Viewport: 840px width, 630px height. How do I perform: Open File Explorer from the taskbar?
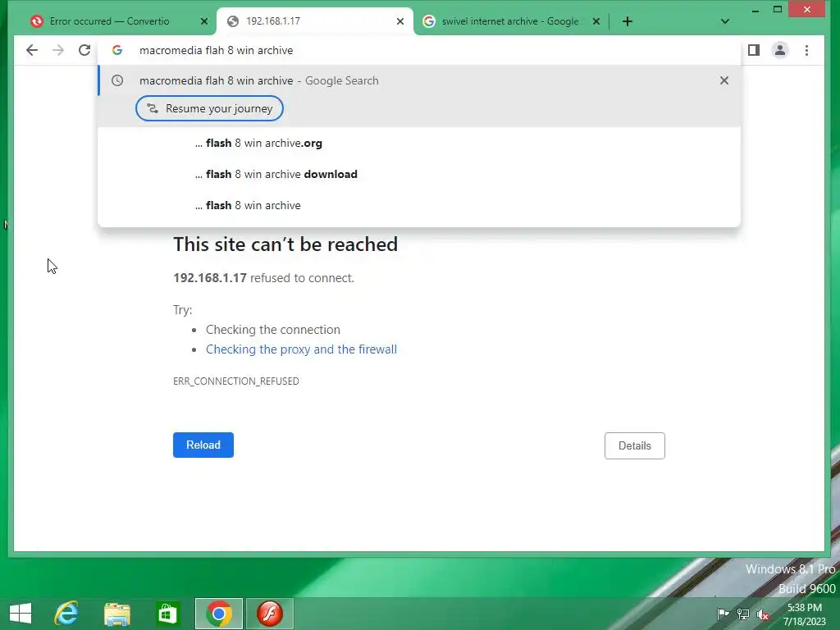pos(116,614)
